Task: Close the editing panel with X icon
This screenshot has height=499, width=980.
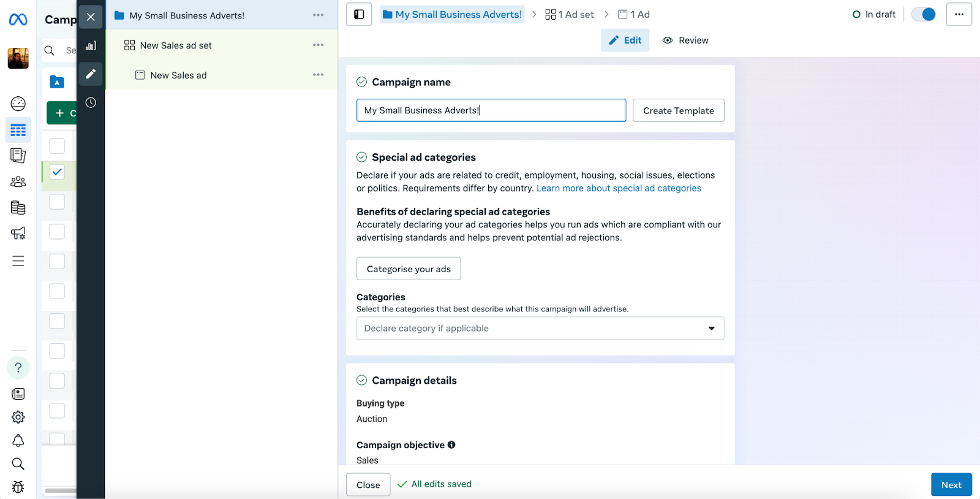Action: coord(91,17)
